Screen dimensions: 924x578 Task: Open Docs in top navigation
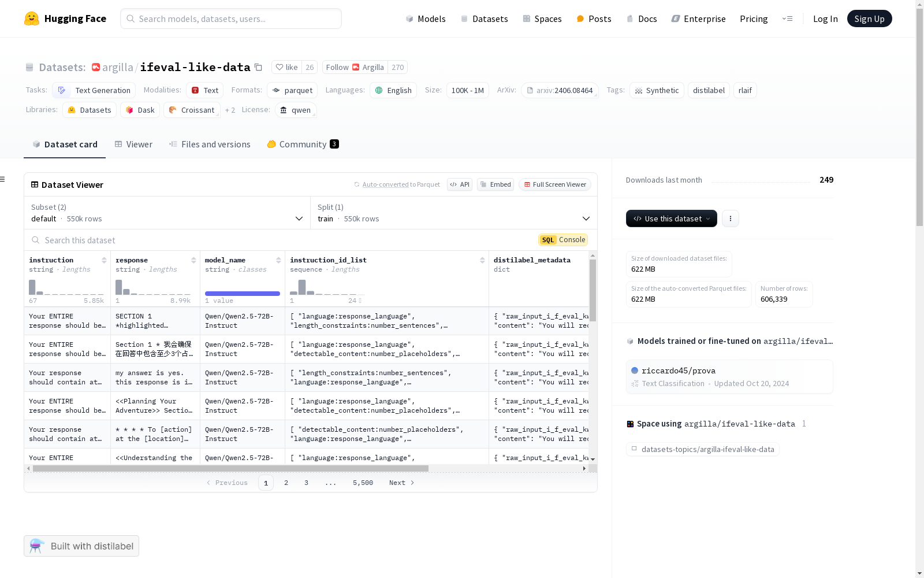pyautogui.click(x=642, y=19)
